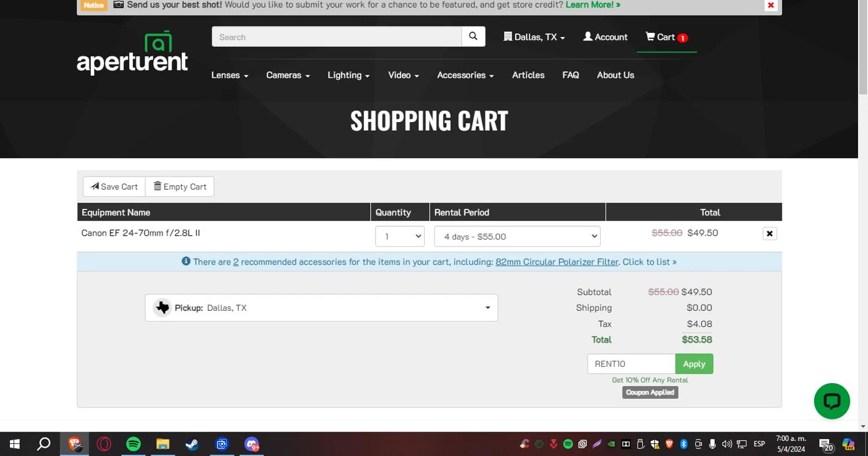
Task: Open the Rental Period 4 days dropdown
Action: tap(517, 236)
